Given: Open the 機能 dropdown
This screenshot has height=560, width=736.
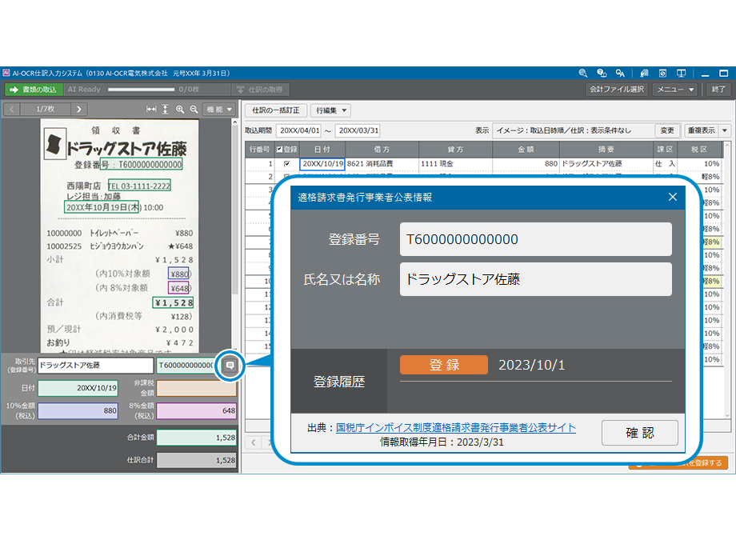Looking at the screenshot, I should pos(218,110).
